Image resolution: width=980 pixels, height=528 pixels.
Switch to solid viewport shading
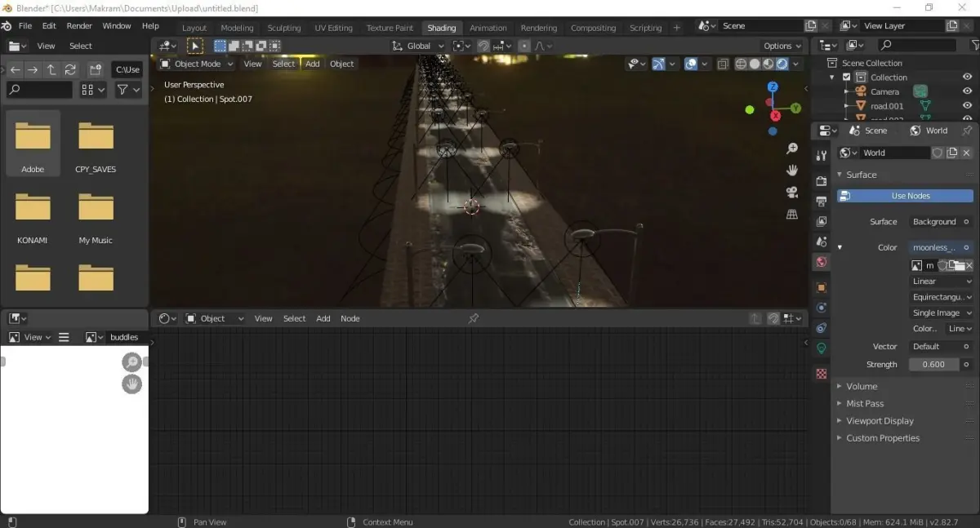click(x=755, y=64)
